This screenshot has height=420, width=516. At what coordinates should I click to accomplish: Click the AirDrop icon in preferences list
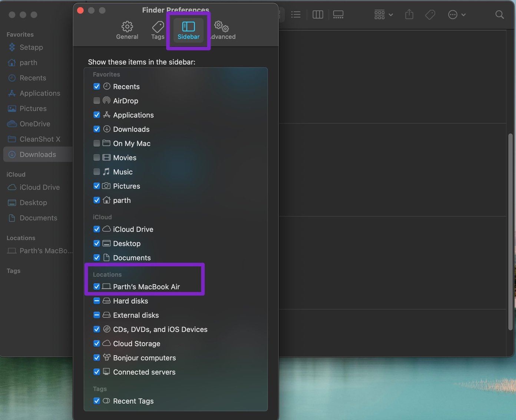coord(107,100)
